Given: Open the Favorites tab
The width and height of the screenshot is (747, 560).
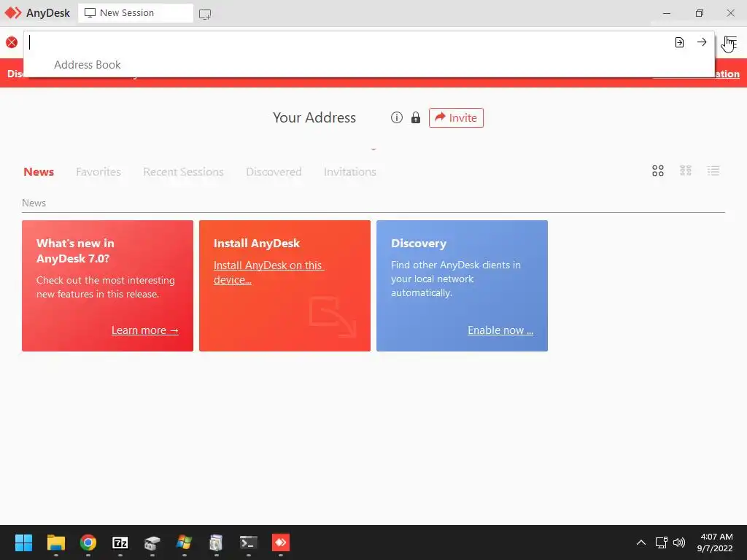Looking at the screenshot, I should 98,172.
